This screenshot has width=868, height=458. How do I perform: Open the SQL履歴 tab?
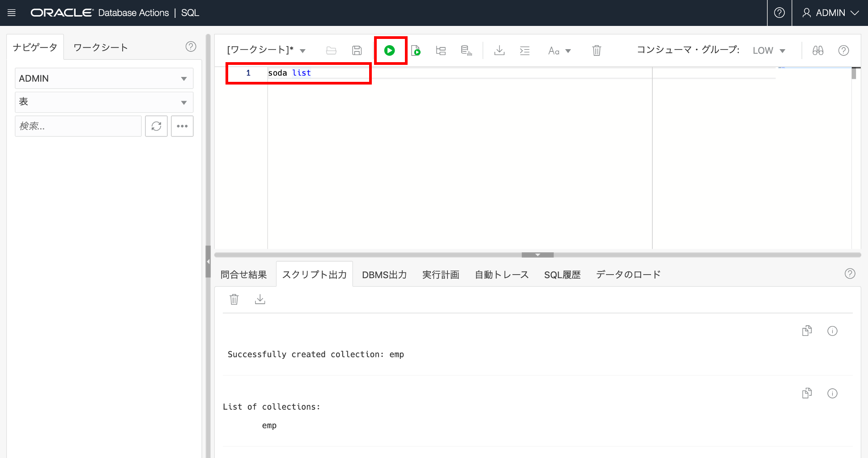pyautogui.click(x=562, y=275)
